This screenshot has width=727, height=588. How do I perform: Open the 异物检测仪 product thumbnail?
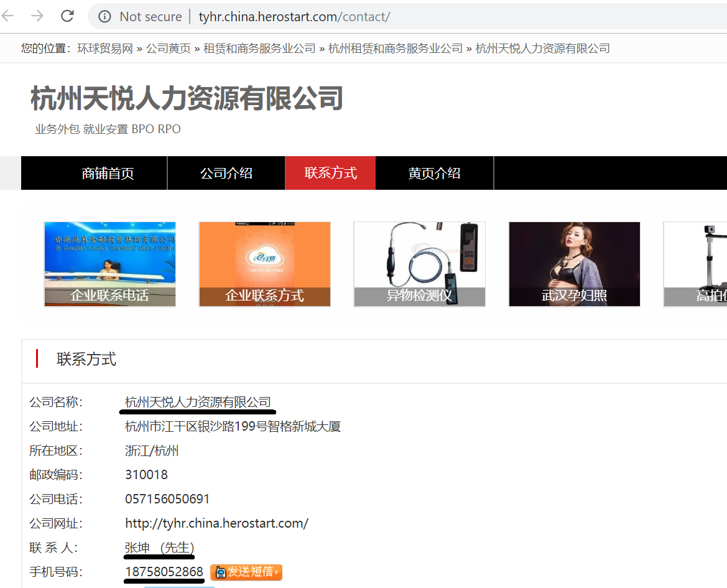420,264
